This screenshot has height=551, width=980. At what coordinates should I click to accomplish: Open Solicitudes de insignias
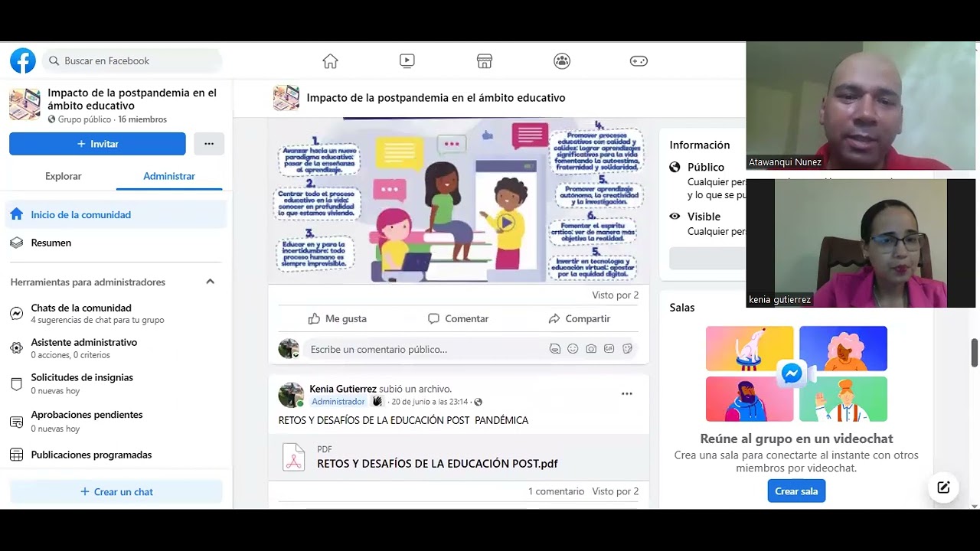coord(116,383)
